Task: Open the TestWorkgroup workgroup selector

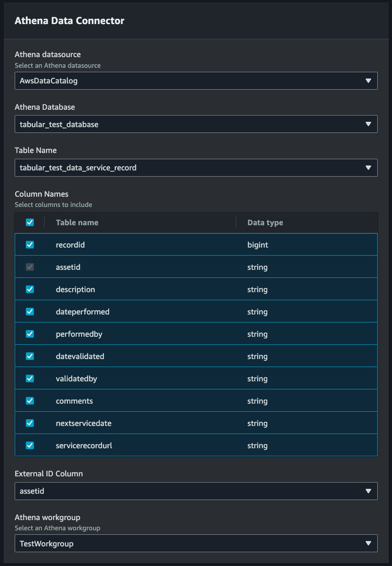Action: click(196, 544)
